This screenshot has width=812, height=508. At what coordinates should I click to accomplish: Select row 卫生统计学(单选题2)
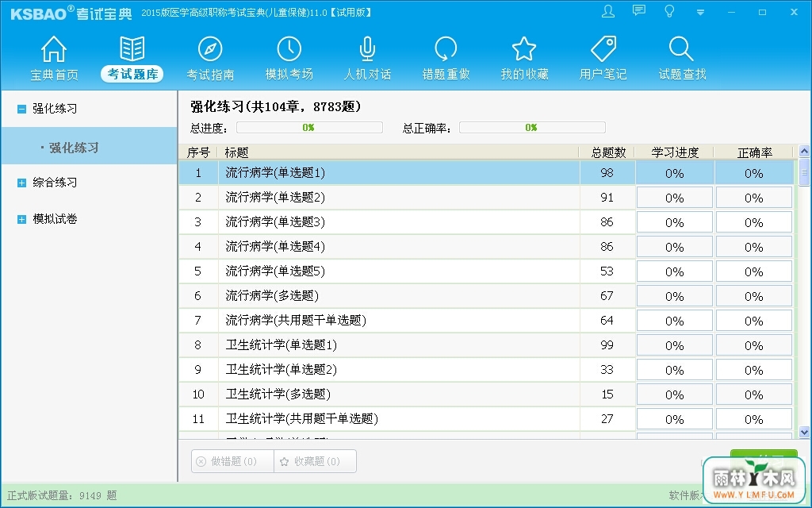[486, 370]
